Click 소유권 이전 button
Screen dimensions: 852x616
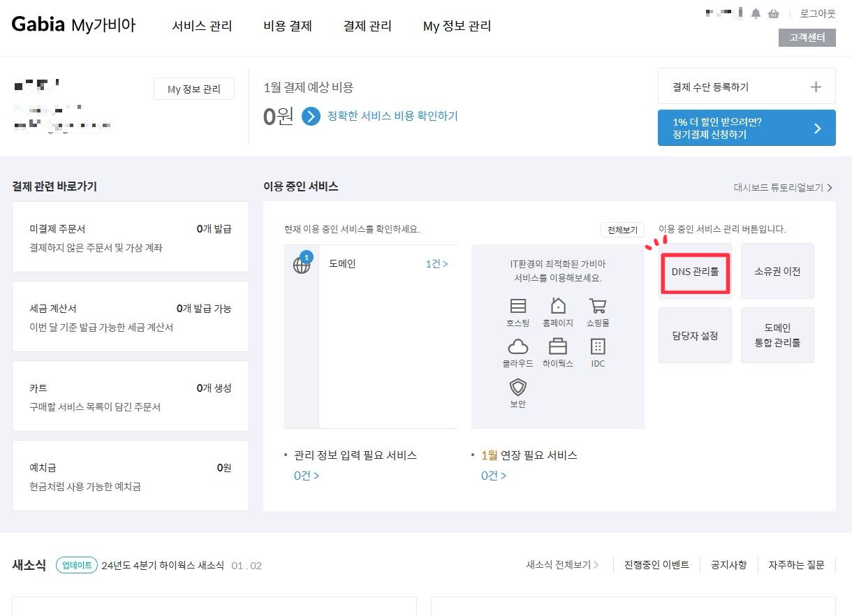click(x=777, y=271)
